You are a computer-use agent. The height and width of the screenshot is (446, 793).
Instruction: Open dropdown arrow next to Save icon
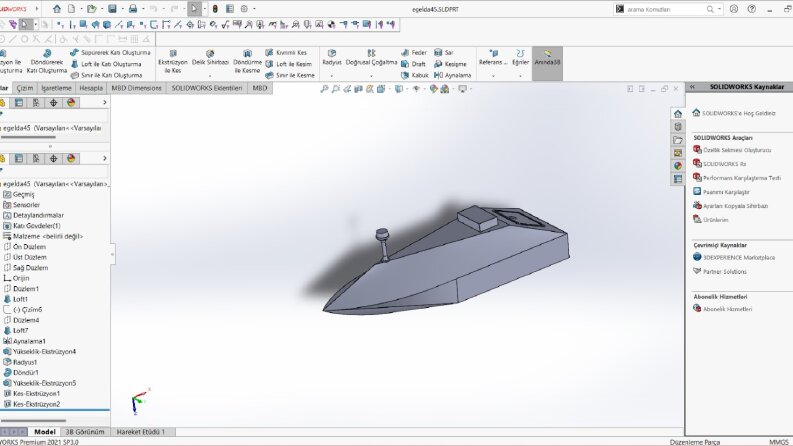[122, 9]
